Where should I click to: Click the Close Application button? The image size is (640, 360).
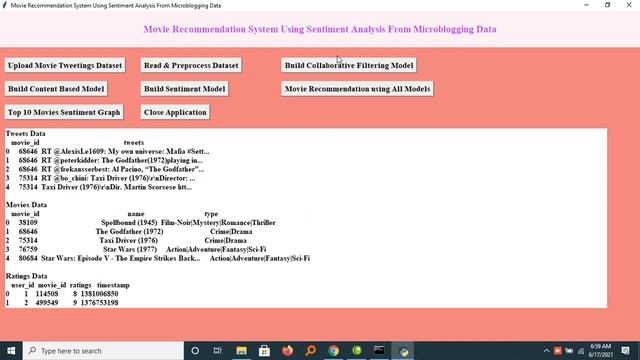pyautogui.click(x=175, y=112)
